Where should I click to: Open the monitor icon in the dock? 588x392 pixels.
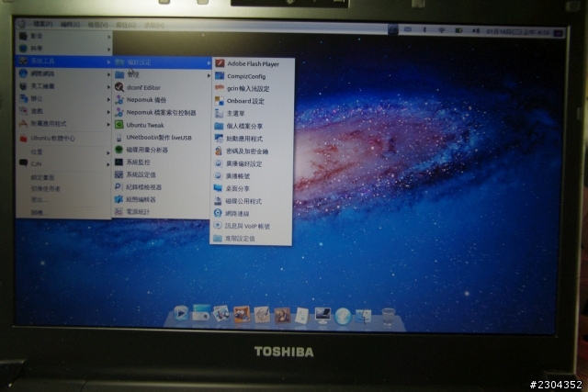tap(322, 316)
